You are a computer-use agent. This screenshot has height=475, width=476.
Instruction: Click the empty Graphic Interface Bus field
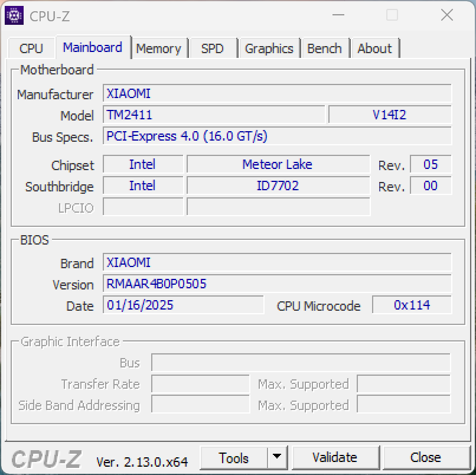301,362
